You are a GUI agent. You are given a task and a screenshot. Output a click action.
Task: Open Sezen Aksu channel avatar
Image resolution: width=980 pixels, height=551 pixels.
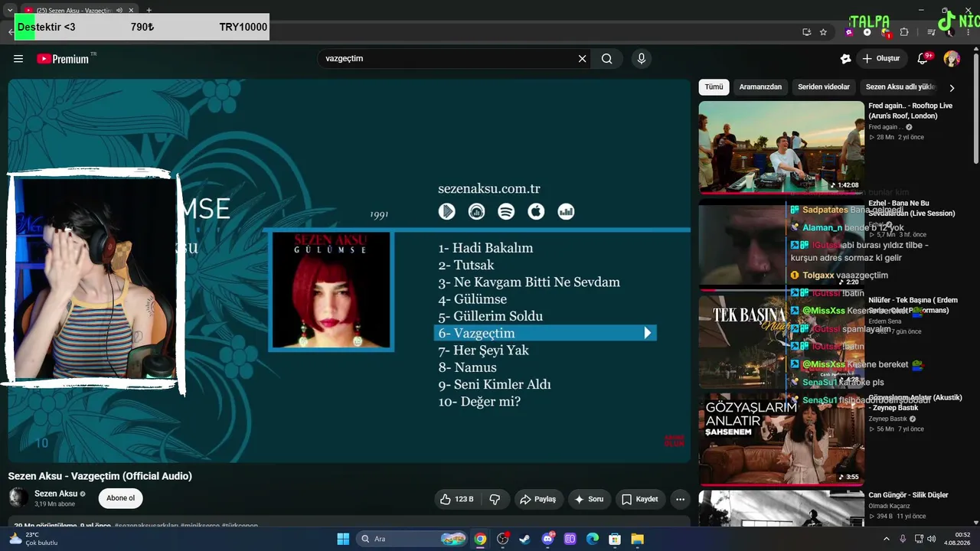(18, 497)
